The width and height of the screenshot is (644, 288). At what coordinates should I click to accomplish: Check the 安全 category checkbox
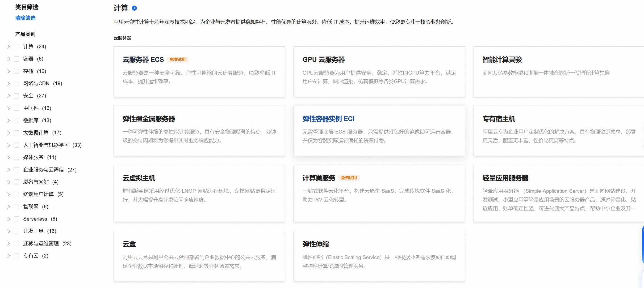pyautogui.click(x=16, y=96)
